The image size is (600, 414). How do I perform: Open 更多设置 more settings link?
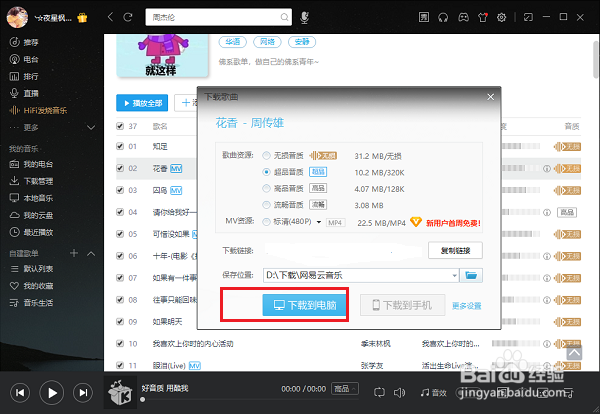pos(466,306)
